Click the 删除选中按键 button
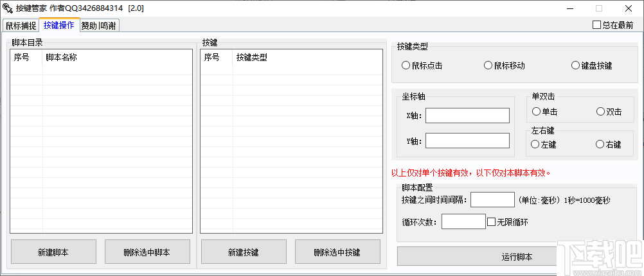 click(x=337, y=252)
